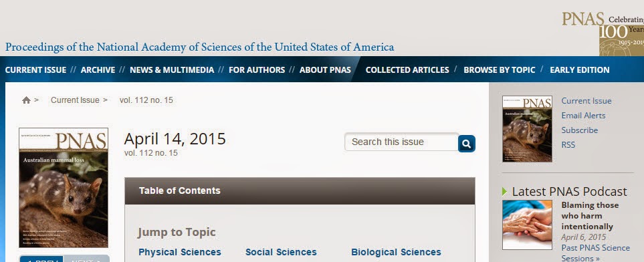The width and height of the screenshot is (644, 262).
Task: Open Blaming those who harm intentionally podcast
Action: click(x=590, y=216)
